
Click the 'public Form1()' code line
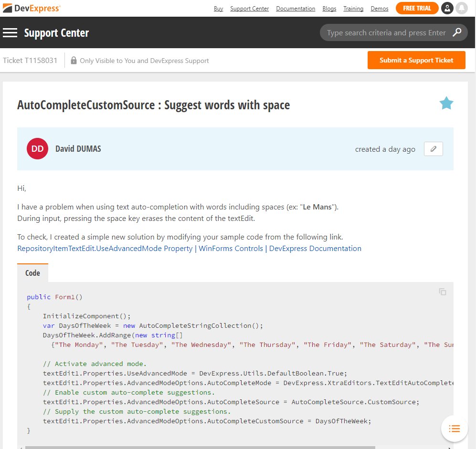click(54, 297)
